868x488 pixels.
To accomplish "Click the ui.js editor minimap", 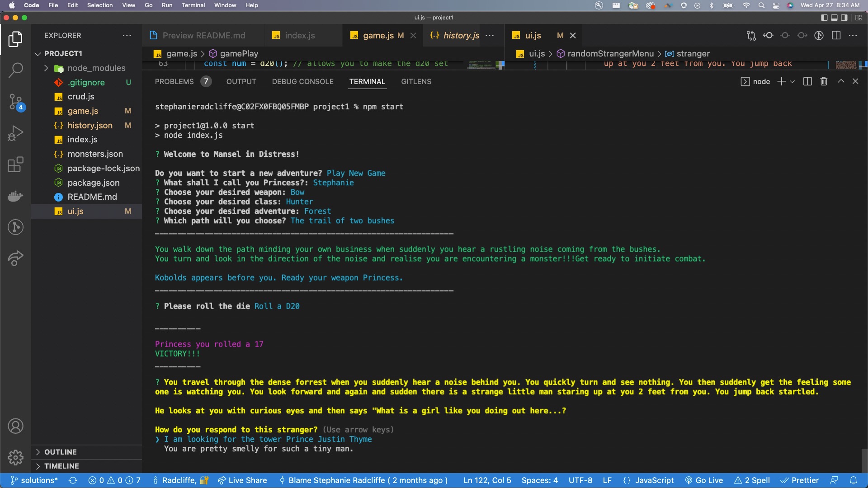I will (846, 65).
